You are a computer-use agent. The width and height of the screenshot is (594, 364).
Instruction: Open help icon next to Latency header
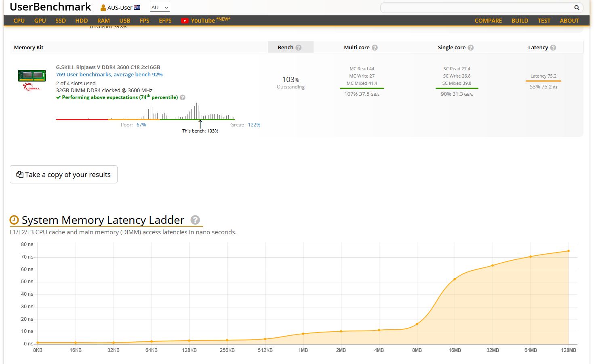coord(553,48)
